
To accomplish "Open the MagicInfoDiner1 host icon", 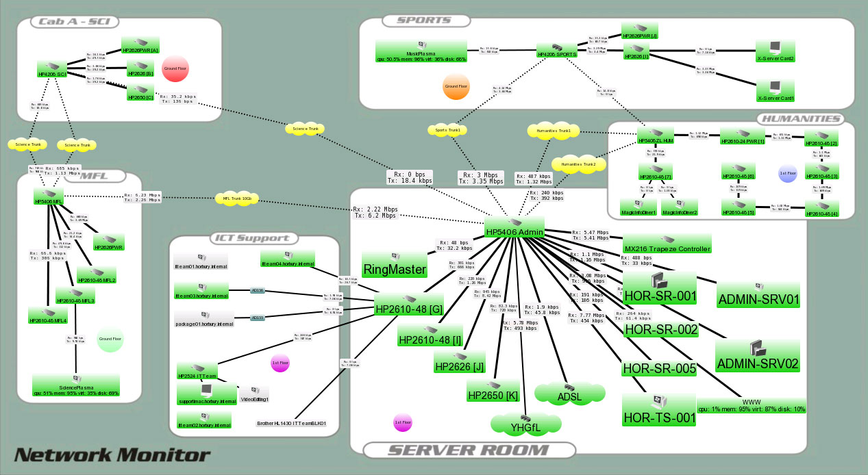I will point(638,207).
